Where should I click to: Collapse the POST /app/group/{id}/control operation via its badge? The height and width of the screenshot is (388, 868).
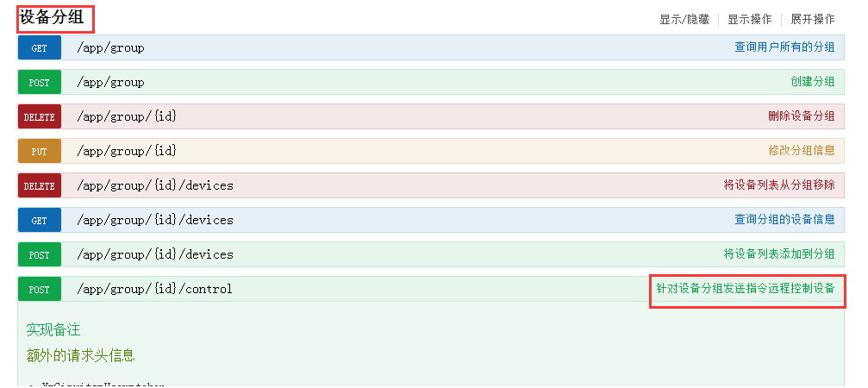(40, 290)
